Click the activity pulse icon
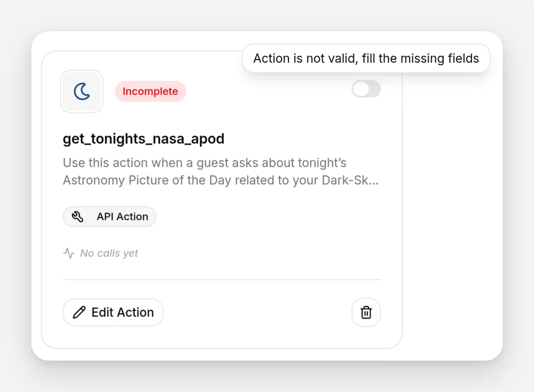The image size is (535, 392). [69, 253]
